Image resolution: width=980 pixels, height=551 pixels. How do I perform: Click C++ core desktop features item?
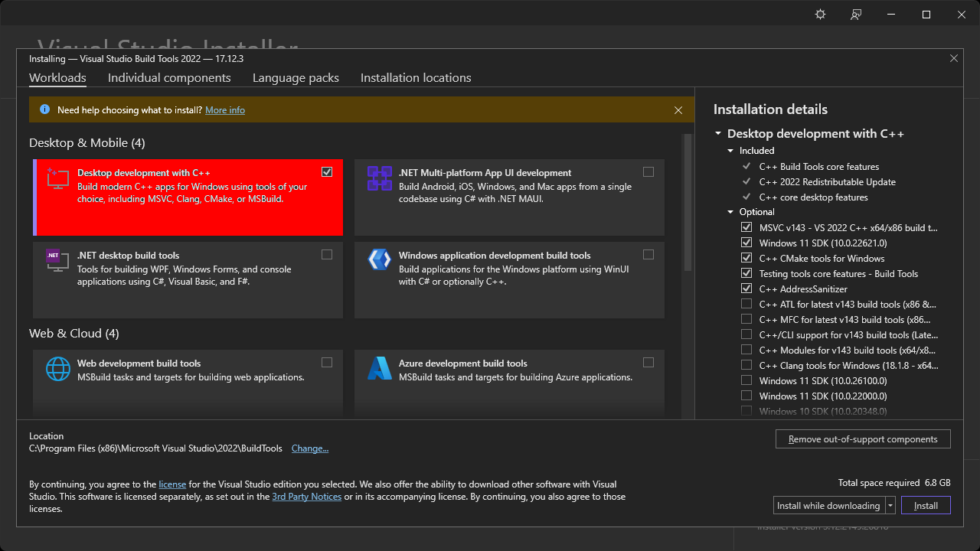tap(814, 197)
